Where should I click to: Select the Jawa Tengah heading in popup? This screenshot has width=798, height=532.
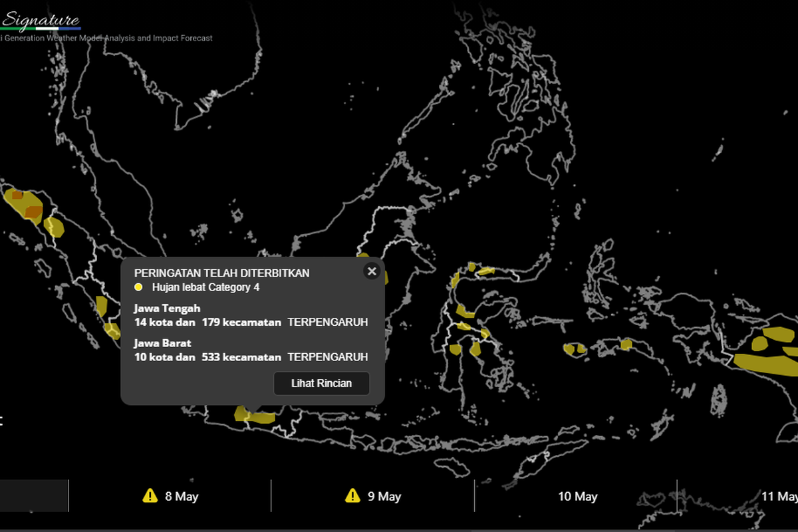[167, 308]
